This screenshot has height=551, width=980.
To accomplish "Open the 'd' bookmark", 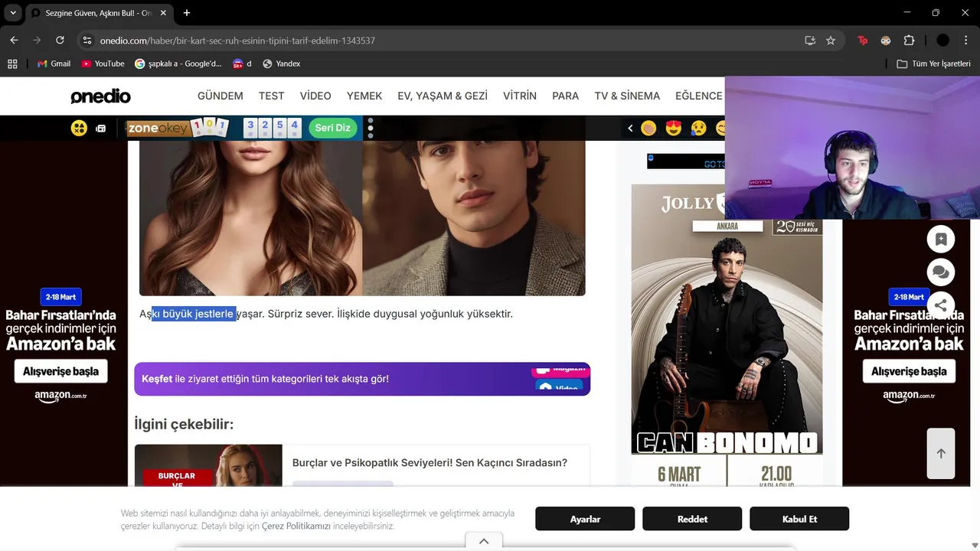I will coord(242,64).
